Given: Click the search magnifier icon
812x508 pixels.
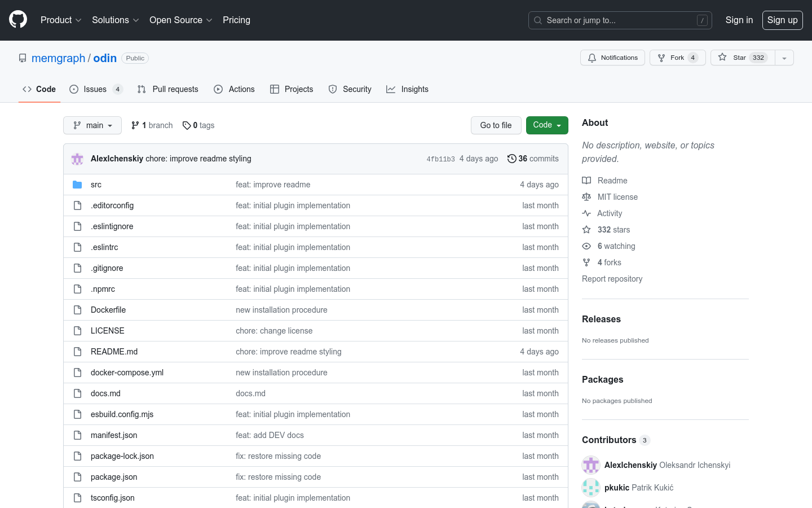Looking at the screenshot, I should pyautogui.click(x=538, y=20).
